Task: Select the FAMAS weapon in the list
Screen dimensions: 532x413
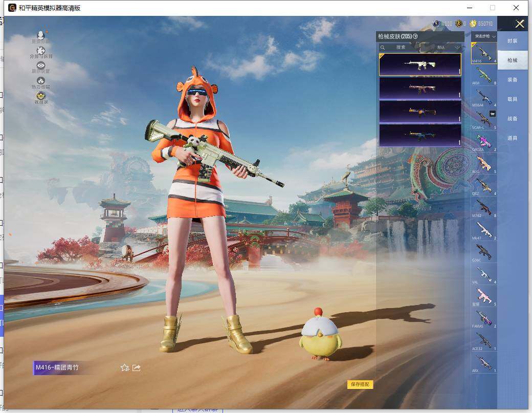Action: point(484,318)
